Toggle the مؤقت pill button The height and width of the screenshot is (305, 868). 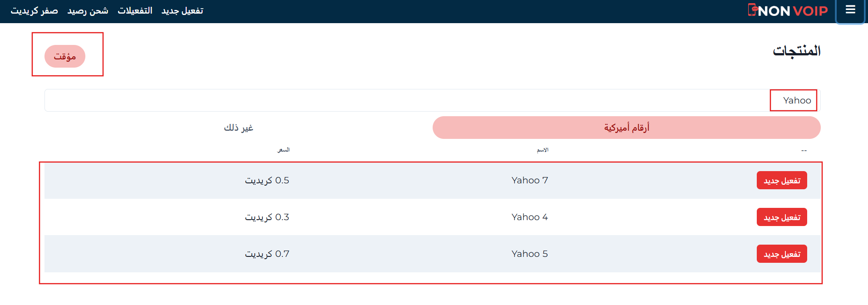[65, 56]
